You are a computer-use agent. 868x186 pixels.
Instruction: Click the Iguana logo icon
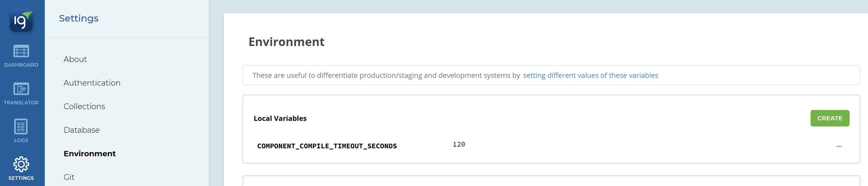click(x=21, y=20)
